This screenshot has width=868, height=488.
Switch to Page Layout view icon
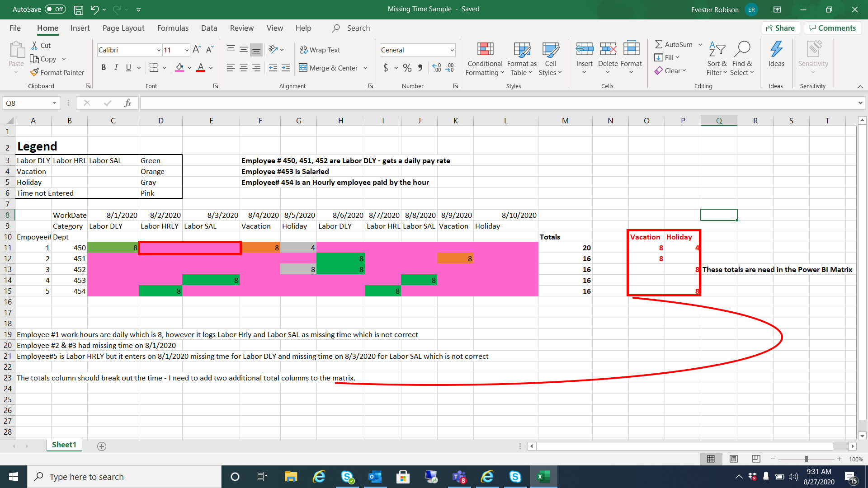tap(733, 459)
